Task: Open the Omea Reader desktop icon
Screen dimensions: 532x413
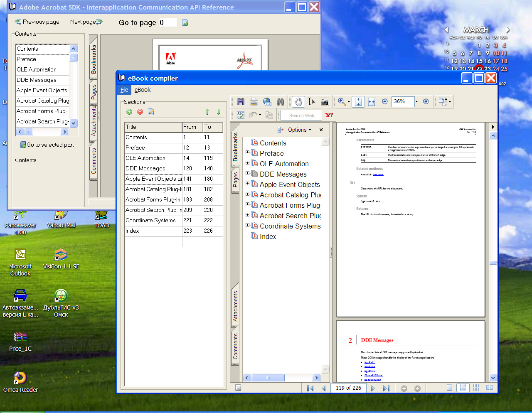Action: click(x=20, y=382)
